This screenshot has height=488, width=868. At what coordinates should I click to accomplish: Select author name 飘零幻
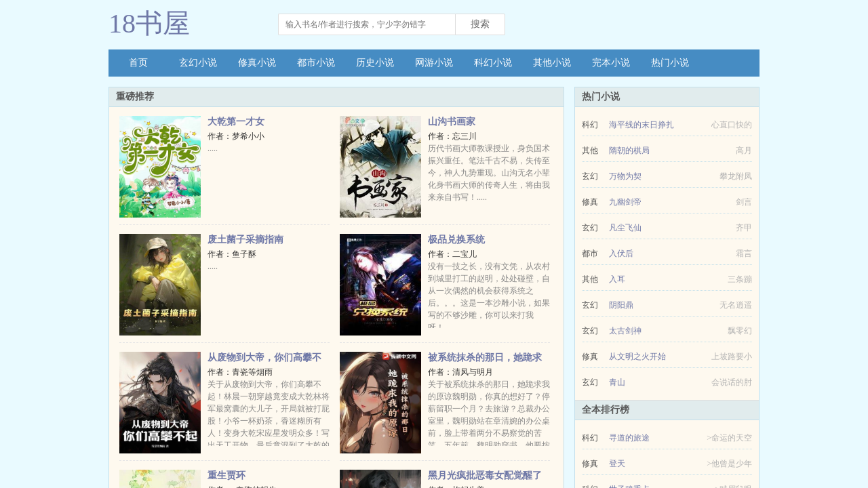click(740, 331)
